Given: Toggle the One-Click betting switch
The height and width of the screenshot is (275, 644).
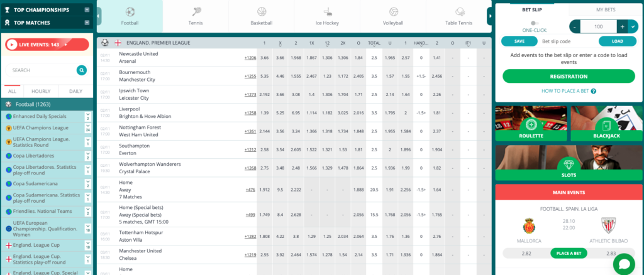Looking at the screenshot, I should tap(535, 23).
